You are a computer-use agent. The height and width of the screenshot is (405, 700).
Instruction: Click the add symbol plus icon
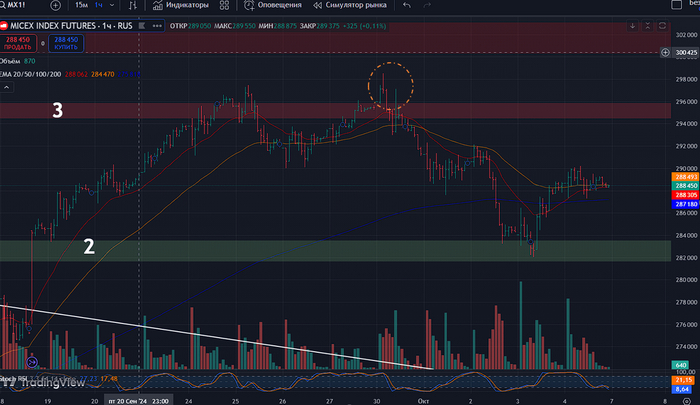[54, 5]
